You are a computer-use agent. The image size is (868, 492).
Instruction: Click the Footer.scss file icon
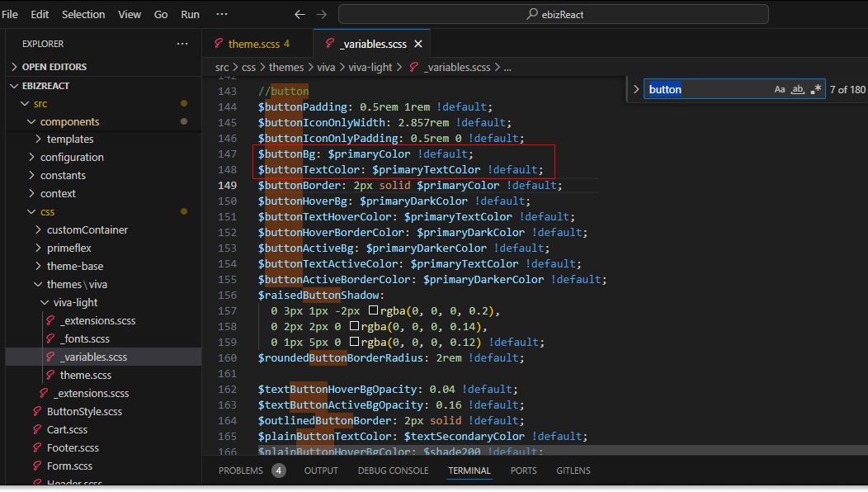(x=37, y=447)
